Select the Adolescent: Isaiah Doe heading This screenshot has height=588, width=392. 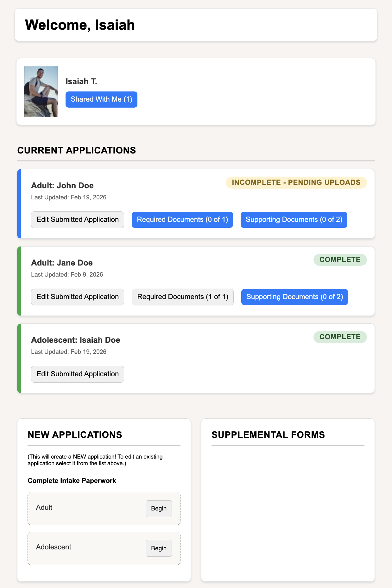tap(76, 340)
